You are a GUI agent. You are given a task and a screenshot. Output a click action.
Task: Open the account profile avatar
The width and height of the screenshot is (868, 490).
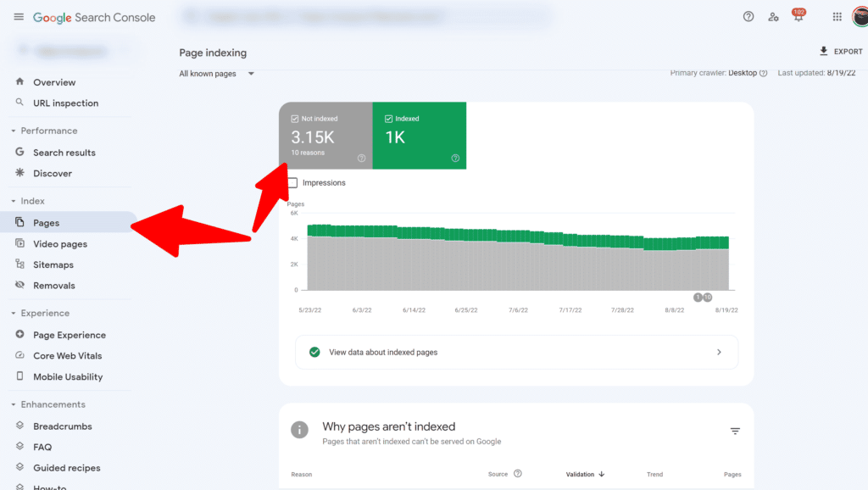coord(860,17)
